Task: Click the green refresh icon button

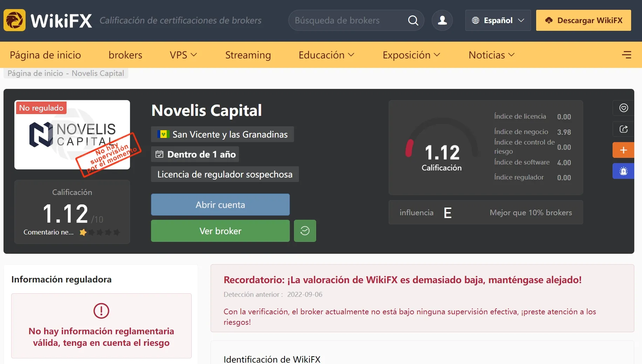Action: coord(305,231)
